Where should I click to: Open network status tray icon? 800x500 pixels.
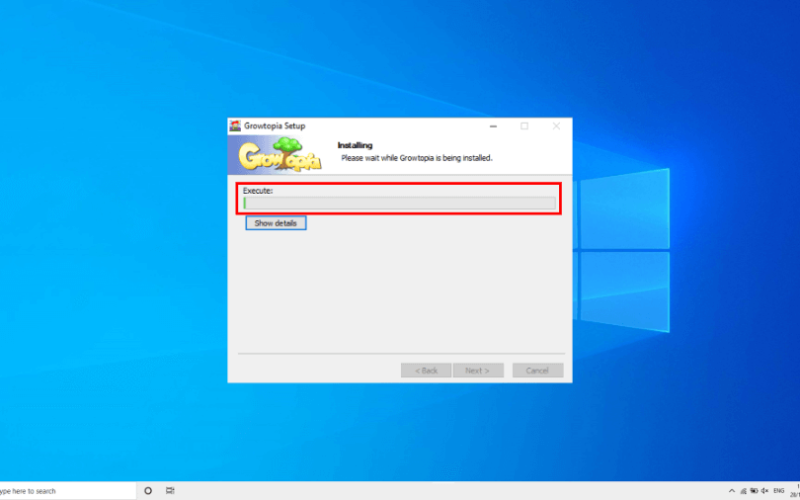[743, 491]
